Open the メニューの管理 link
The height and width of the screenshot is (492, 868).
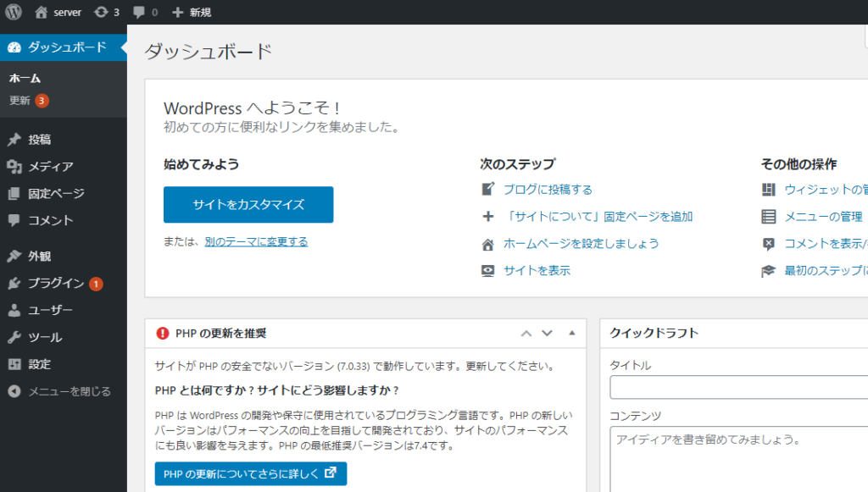pyautogui.click(x=824, y=217)
